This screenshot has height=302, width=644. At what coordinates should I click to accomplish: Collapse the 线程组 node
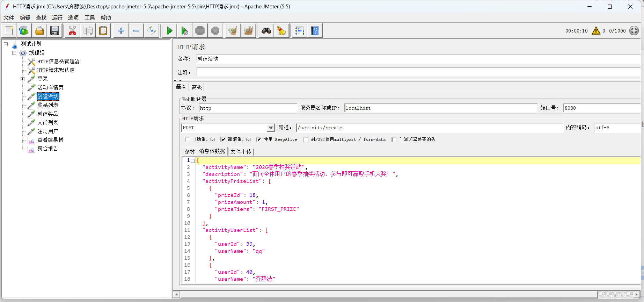(x=14, y=53)
